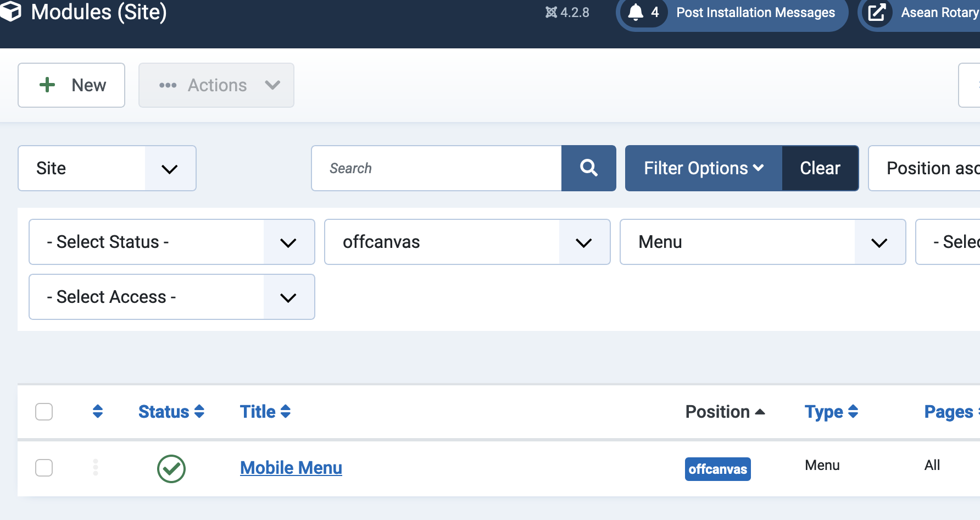The image size is (980, 520).
Task: Toggle Mobile Menu published status check icon
Action: coord(171,468)
